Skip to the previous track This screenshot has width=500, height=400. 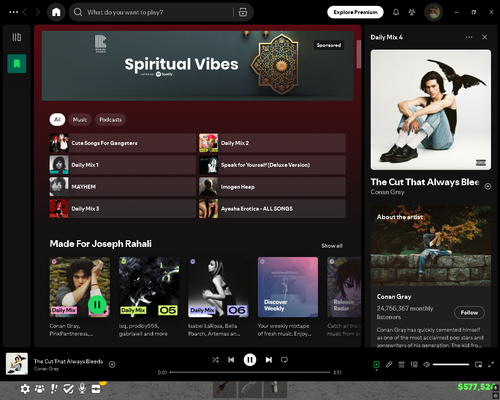(x=231, y=360)
